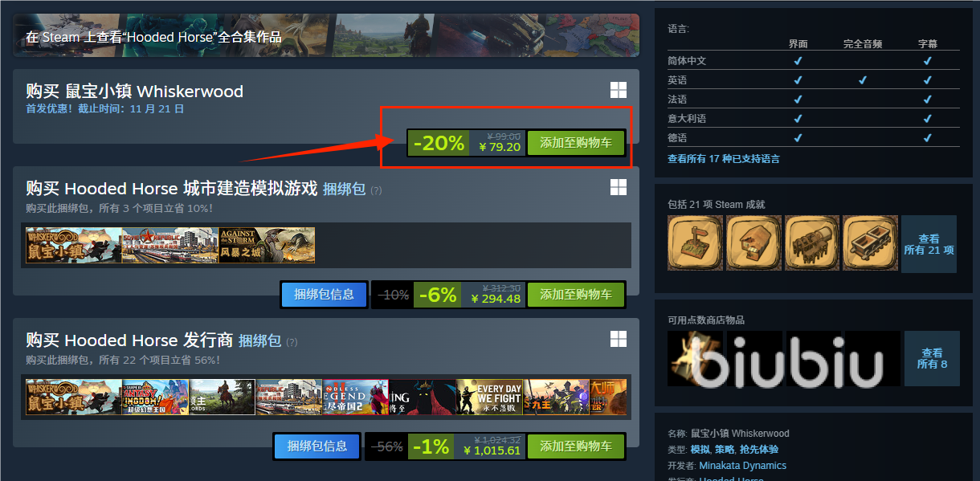Expand 查看所有 17 种已支持语言 list
The height and width of the screenshot is (481, 980).
723,159
